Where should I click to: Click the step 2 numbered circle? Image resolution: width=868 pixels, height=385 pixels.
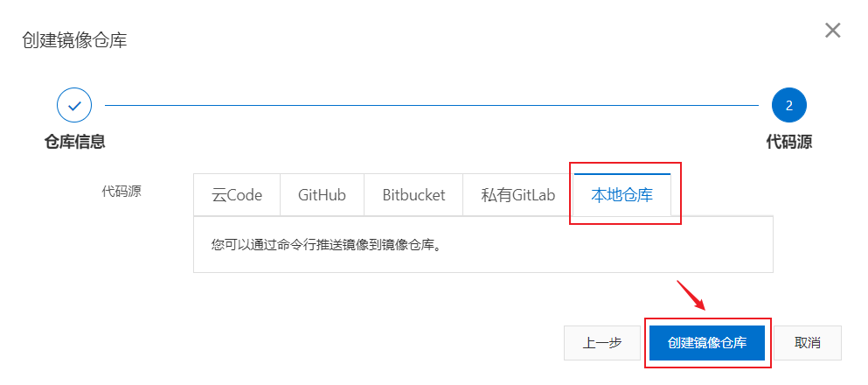point(788,105)
